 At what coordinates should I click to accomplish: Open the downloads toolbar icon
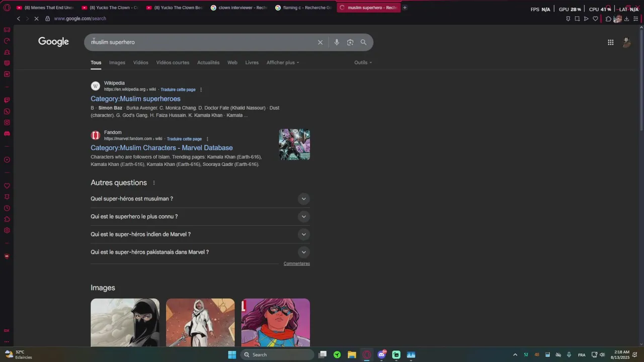[x=626, y=19]
